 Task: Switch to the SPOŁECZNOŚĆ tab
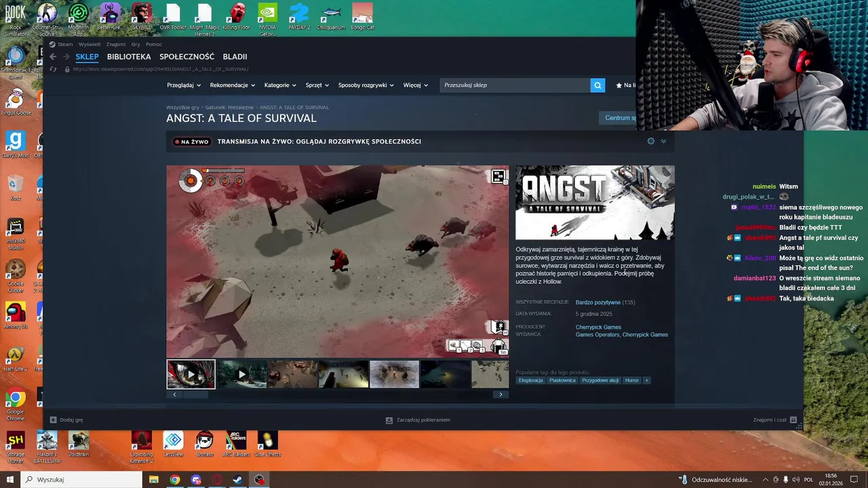(x=186, y=57)
